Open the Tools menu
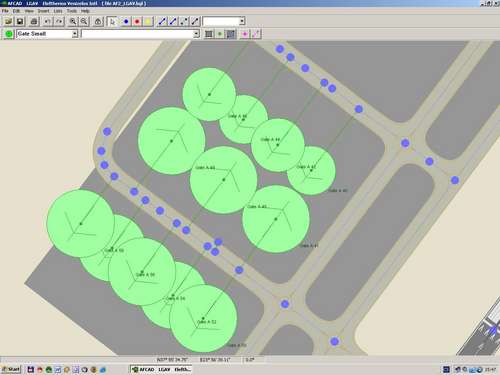Image resolution: width=500 pixels, height=375 pixels. (72, 11)
